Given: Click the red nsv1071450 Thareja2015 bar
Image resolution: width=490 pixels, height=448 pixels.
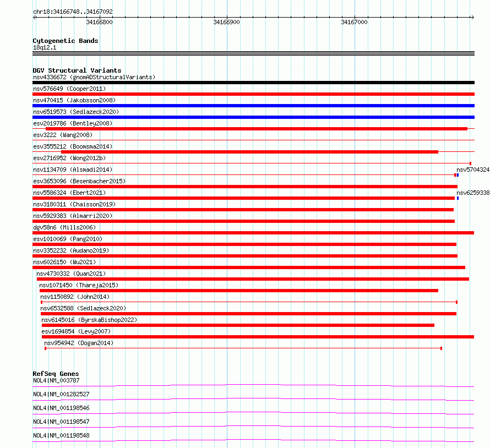Looking at the screenshot, I should click(239, 291).
